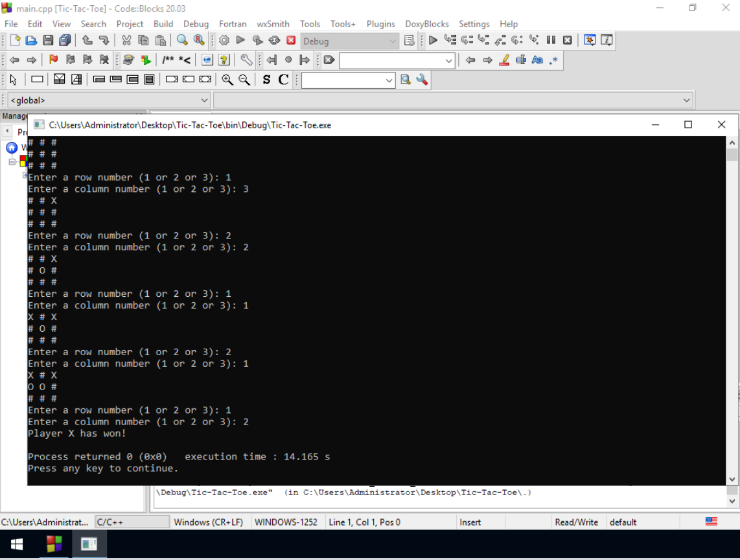Abort the build with the red X icon
The image size is (740, 560).
291,41
